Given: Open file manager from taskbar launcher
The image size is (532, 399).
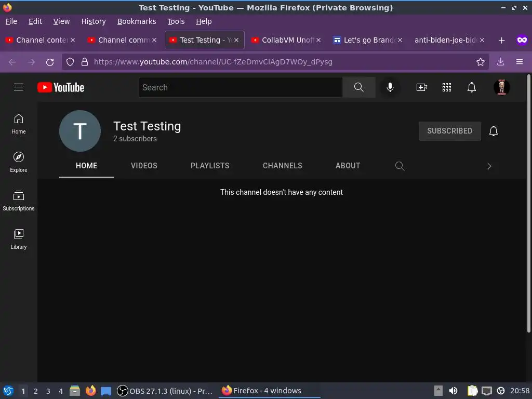Looking at the screenshot, I should point(75,391).
